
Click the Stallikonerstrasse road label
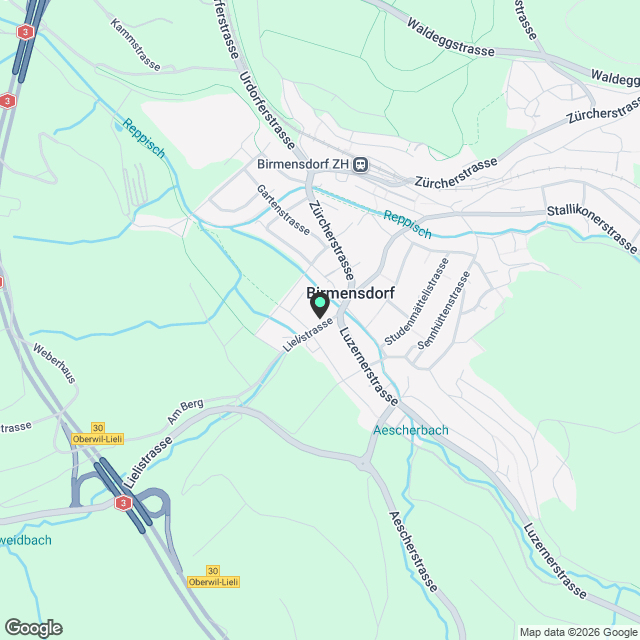(x=592, y=229)
